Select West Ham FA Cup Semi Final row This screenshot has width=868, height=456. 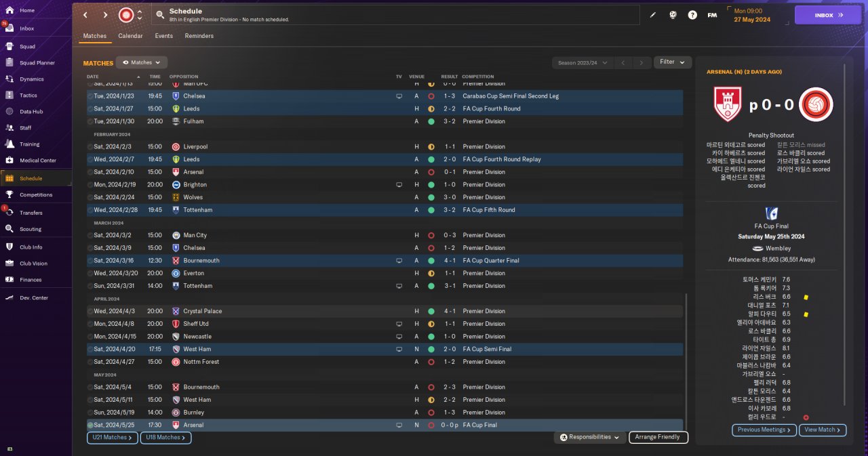[x=384, y=350]
